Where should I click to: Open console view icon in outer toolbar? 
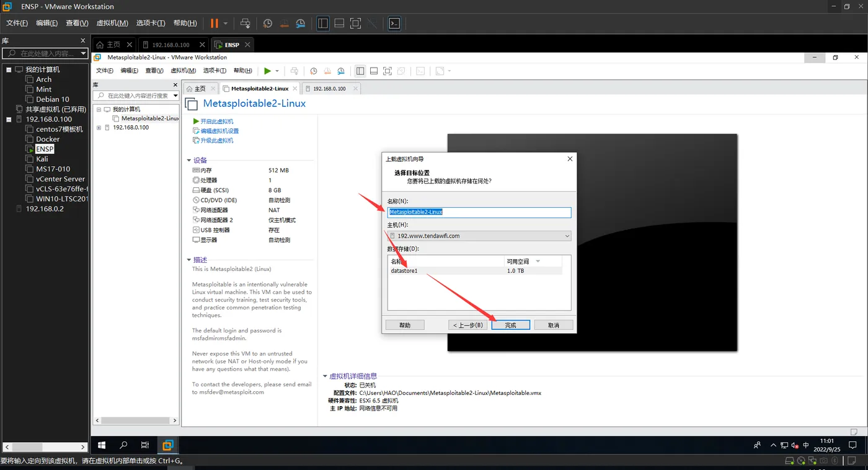[394, 24]
